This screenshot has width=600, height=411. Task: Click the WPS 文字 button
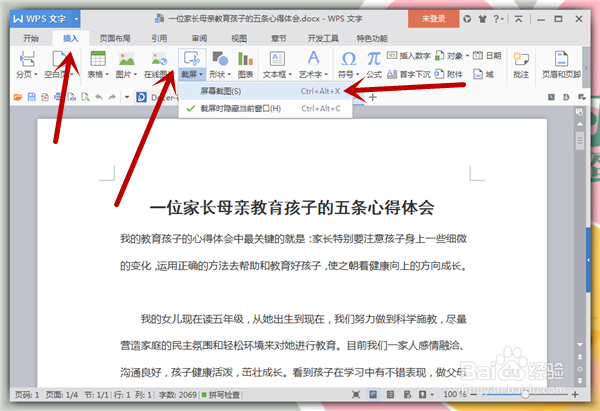41,18
